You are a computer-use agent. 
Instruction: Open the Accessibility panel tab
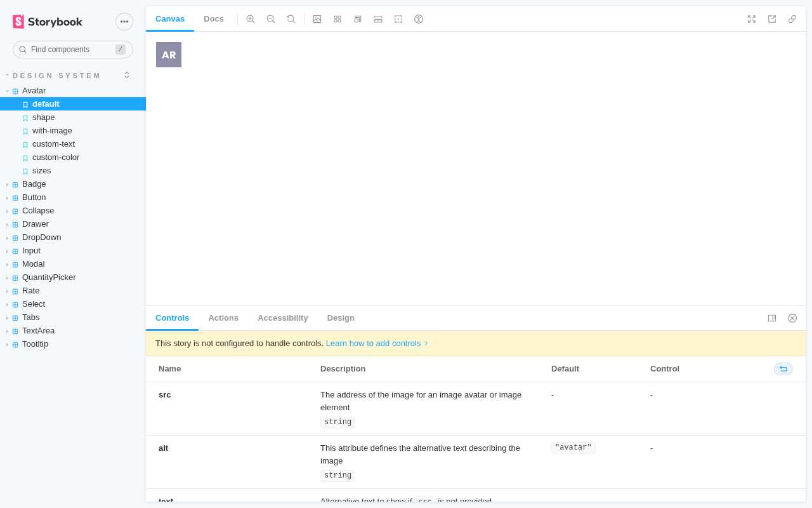tap(282, 318)
